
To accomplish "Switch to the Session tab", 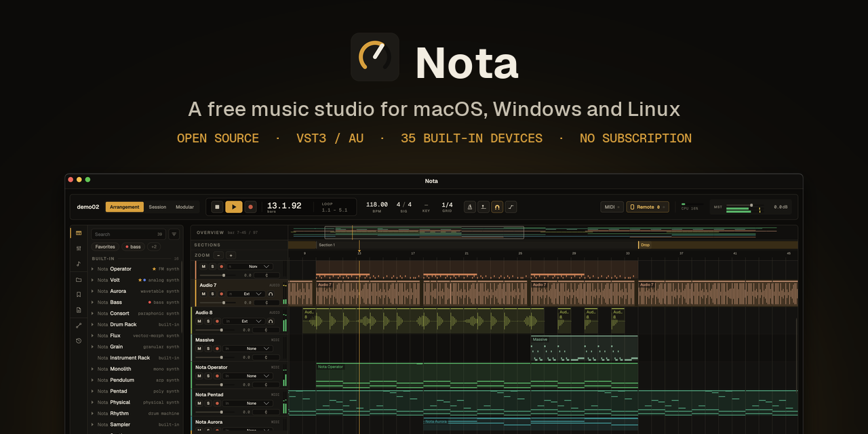I will pyautogui.click(x=158, y=207).
